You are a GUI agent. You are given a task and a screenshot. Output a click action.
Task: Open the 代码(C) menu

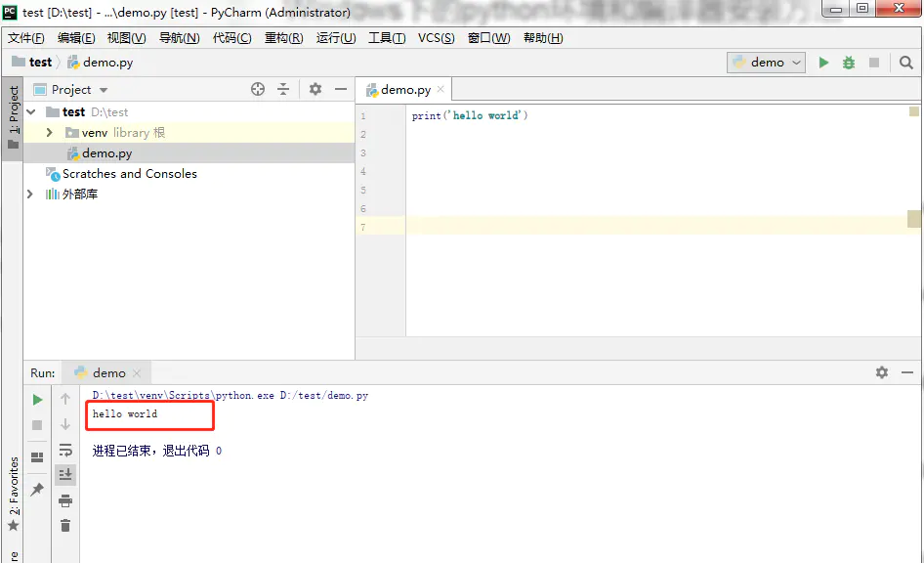231,38
